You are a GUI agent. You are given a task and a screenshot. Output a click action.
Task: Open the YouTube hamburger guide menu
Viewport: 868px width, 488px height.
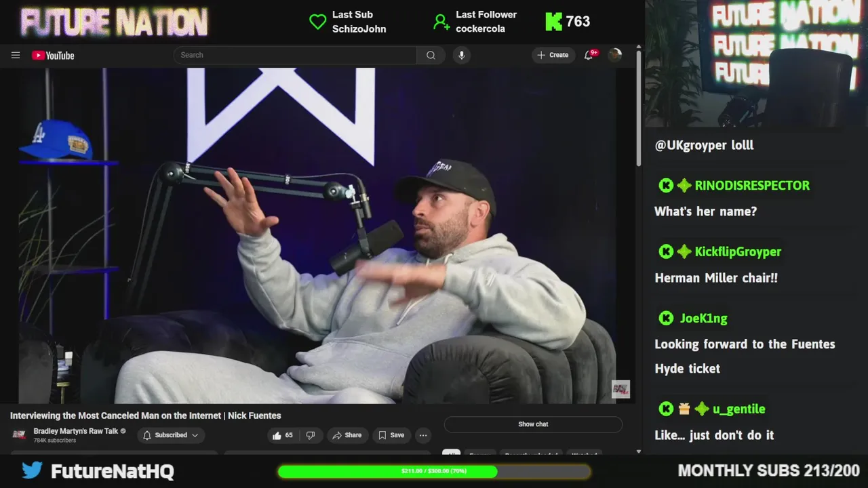pos(16,55)
